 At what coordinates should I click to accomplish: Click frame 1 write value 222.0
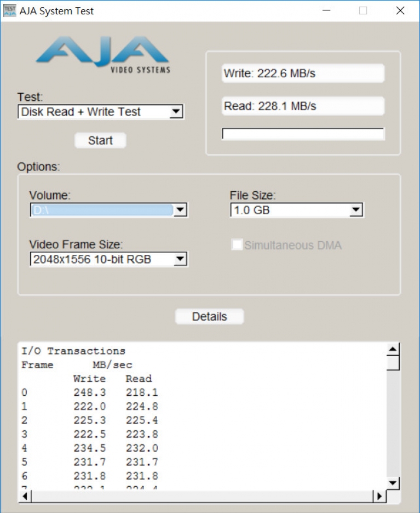[x=90, y=406]
